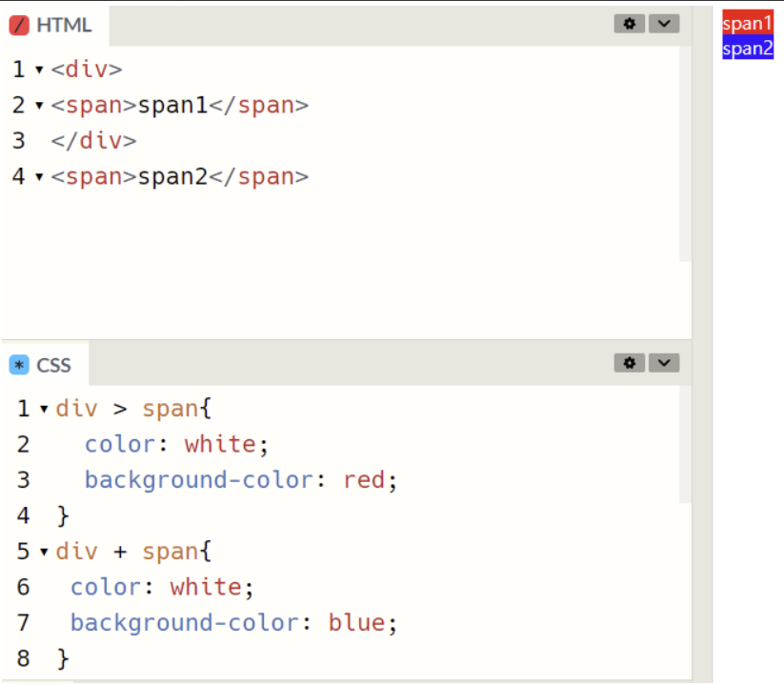The height and width of the screenshot is (685, 784).
Task: Select the HTML panel tab
Action: [x=55, y=26]
